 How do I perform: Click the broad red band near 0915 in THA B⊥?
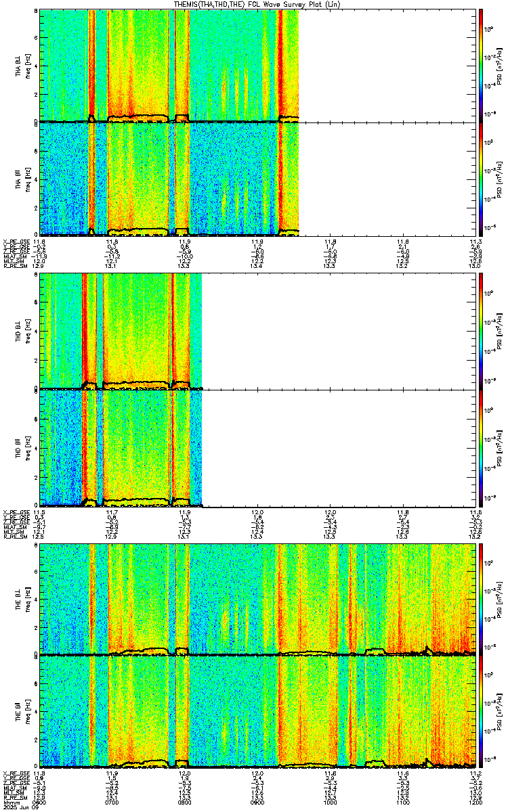[280, 64]
